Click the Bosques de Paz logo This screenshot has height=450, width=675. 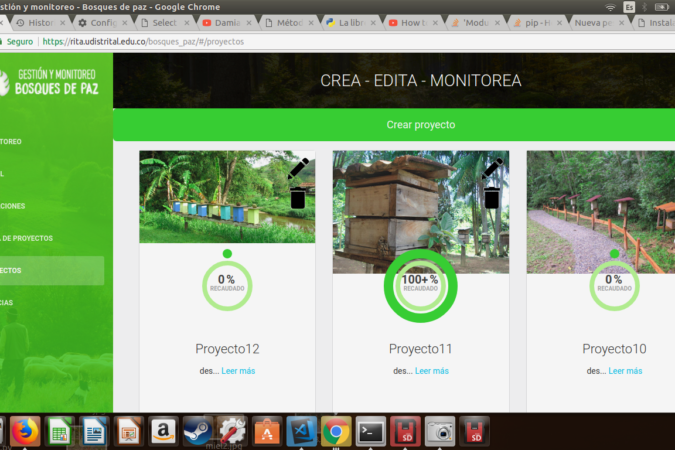pos(49,82)
